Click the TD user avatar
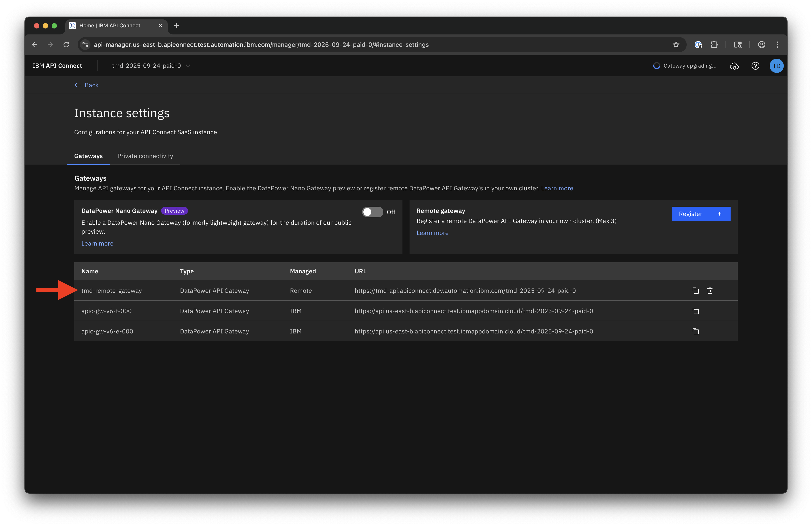The width and height of the screenshot is (812, 526). click(x=776, y=66)
